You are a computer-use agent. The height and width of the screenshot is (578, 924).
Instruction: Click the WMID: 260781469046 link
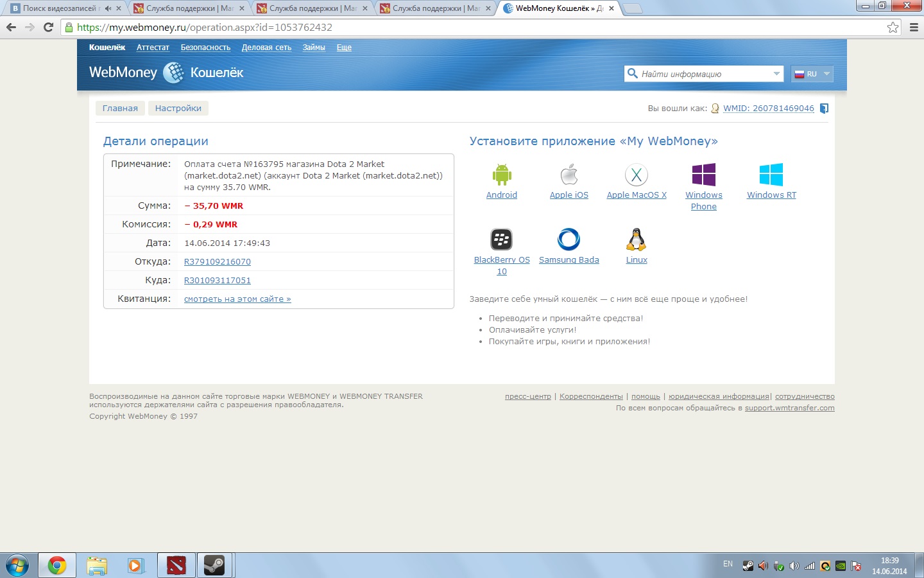(769, 109)
